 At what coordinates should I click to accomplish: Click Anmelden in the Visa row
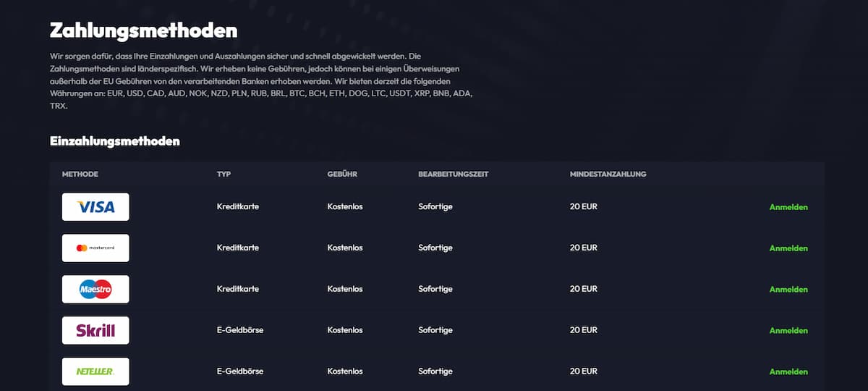click(788, 207)
